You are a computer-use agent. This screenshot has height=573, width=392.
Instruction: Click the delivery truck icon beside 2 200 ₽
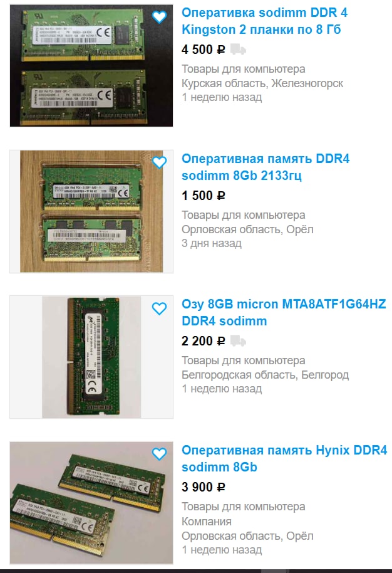click(238, 341)
